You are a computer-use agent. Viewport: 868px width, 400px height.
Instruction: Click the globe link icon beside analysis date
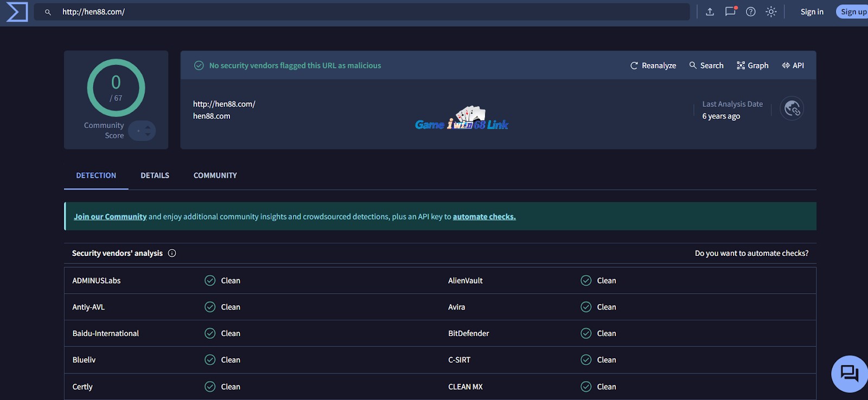[x=792, y=109]
